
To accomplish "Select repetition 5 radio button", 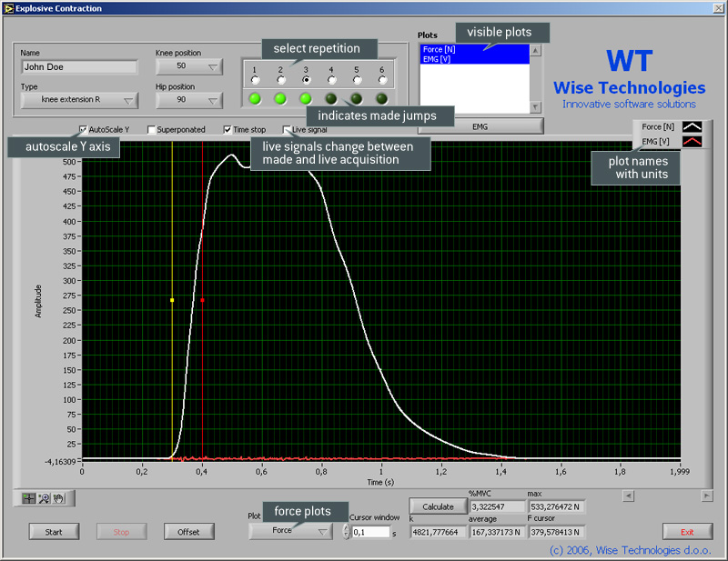I will (357, 80).
